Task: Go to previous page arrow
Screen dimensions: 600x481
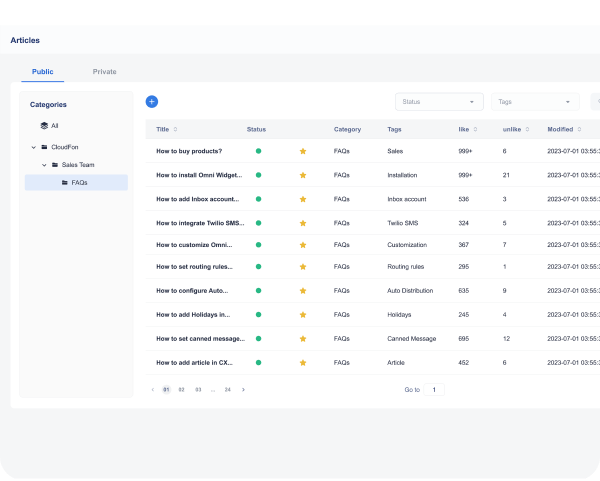Action: [152, 389]
